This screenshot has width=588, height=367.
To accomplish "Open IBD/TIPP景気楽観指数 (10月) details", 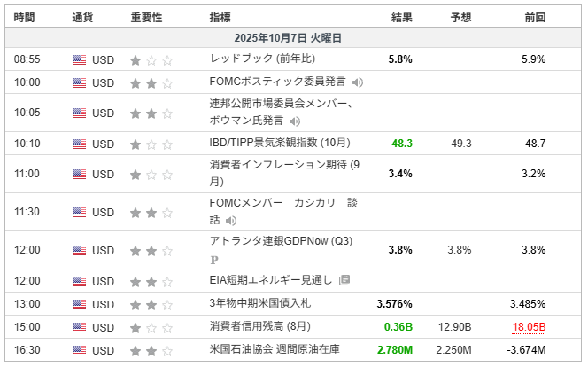I will coord(280,143).
